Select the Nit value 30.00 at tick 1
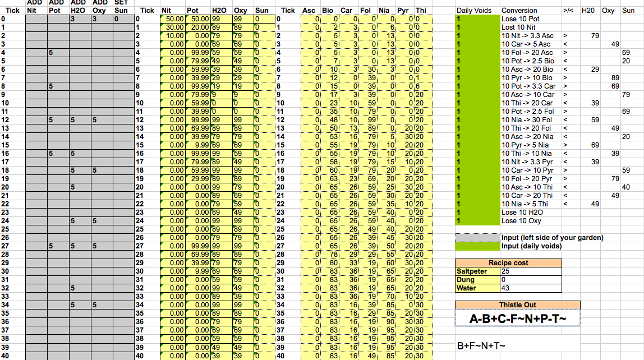Image resolution: width=644 pixels, height=360 pixels. point(173,27)
